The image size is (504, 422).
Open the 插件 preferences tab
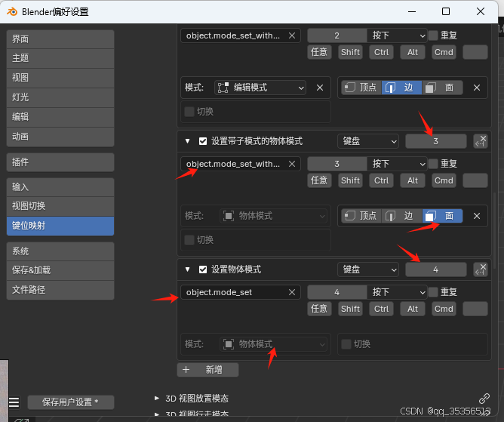pyautogui.click(x=60, y=162)
